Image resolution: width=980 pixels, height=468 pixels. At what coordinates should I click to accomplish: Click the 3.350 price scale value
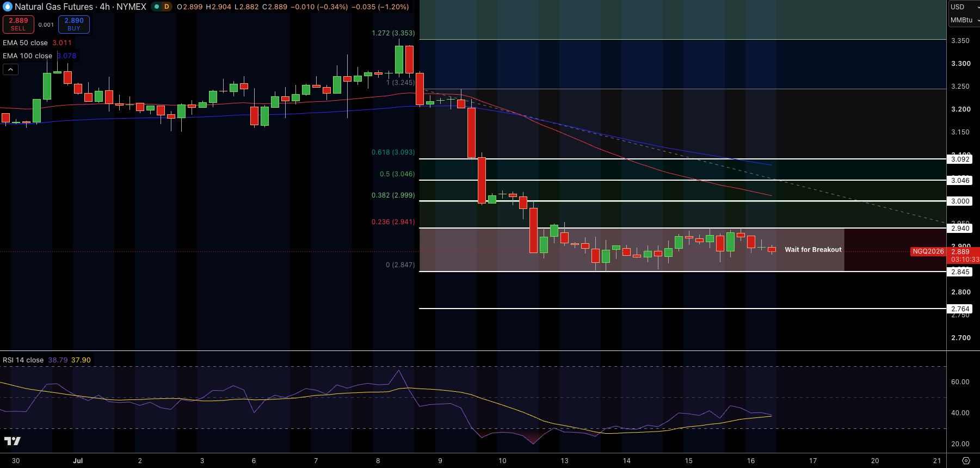click(960, 41)
